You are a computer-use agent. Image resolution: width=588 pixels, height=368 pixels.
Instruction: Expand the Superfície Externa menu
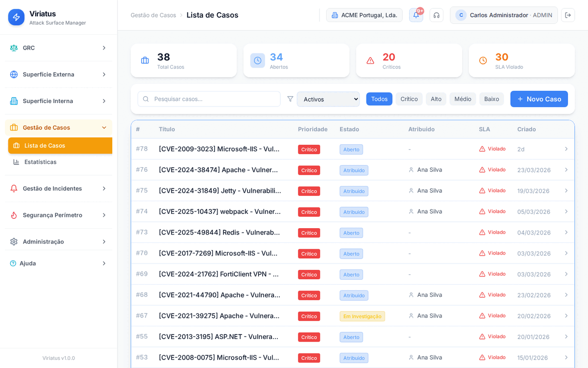58,75
